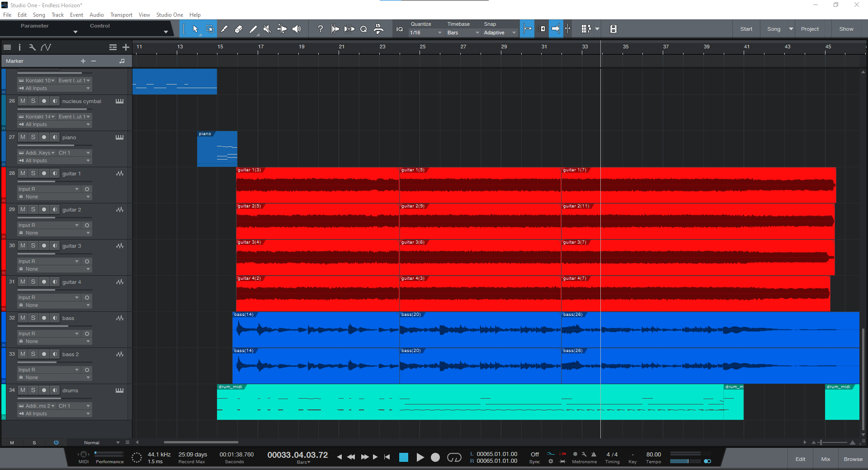Select the Split tool

point(224,29)
